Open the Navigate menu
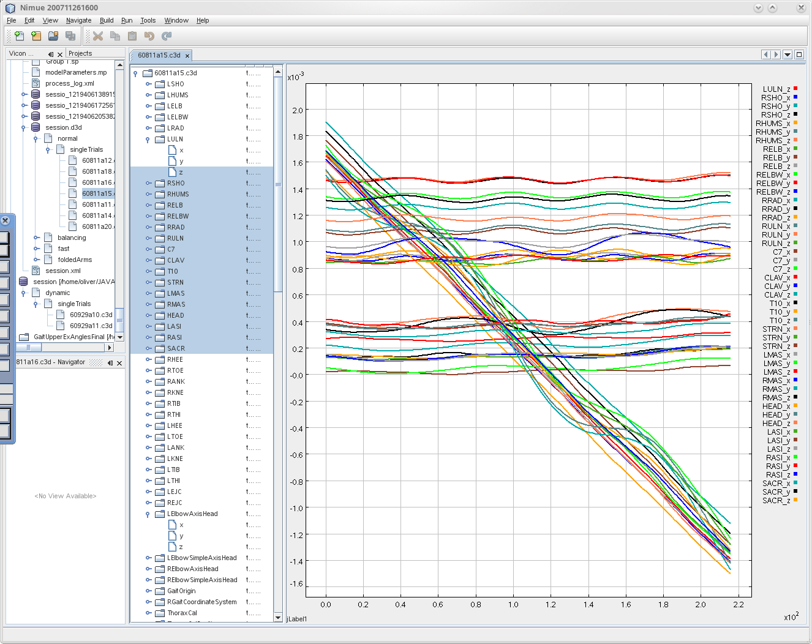 [x=78, y=20]
